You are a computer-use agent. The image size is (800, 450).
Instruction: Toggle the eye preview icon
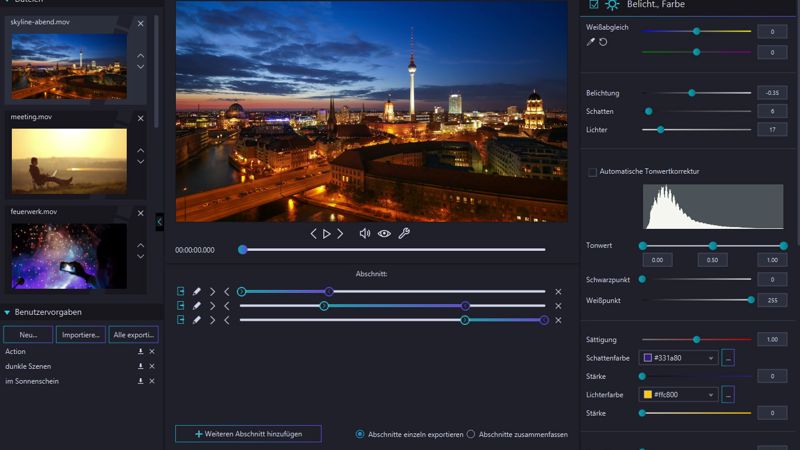[384, 234]
